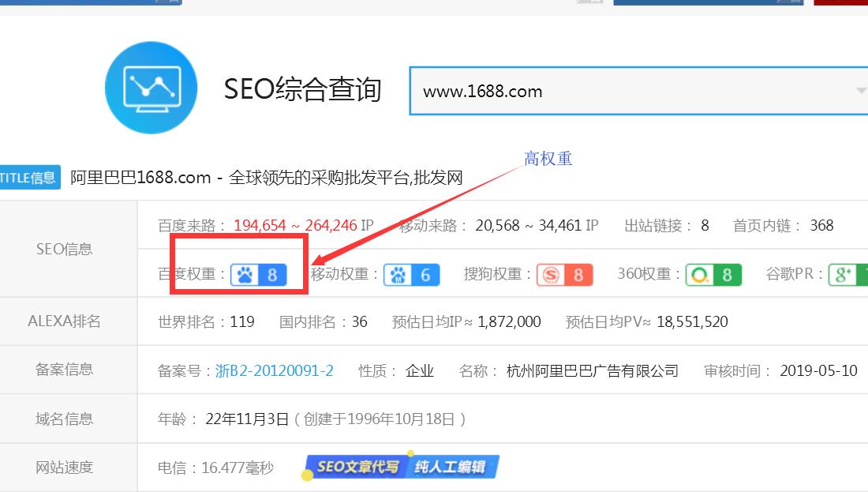Click the 360 weight badge showing 8
The width and height of the screenshot is (868, 492).
coord(713,275)
